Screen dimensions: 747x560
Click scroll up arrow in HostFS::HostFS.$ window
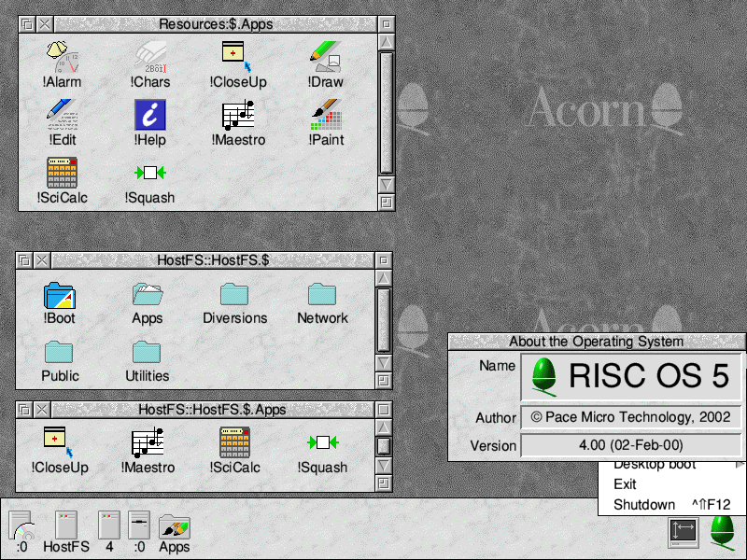point(384,278)
